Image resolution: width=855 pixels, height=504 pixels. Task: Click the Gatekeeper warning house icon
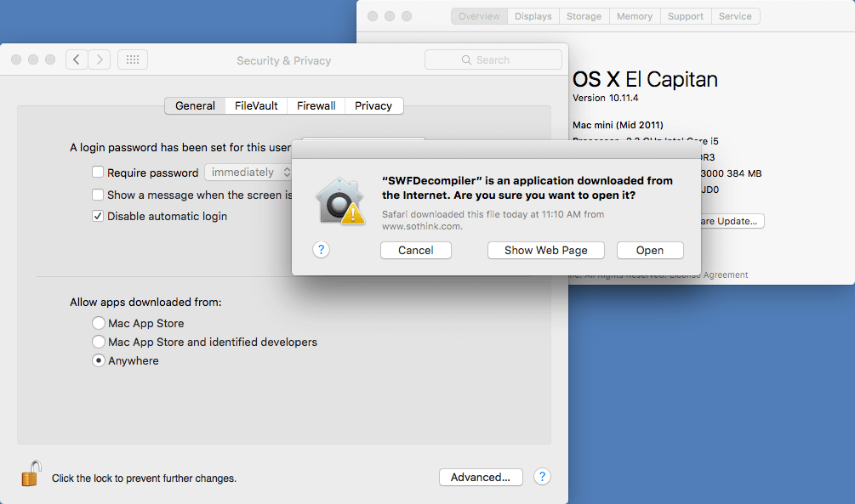click(x=339, y=201)
